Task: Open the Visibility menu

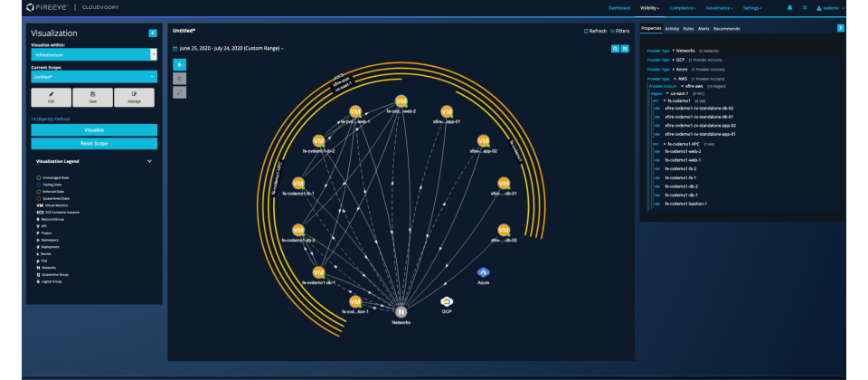Action: coord(649,8)
